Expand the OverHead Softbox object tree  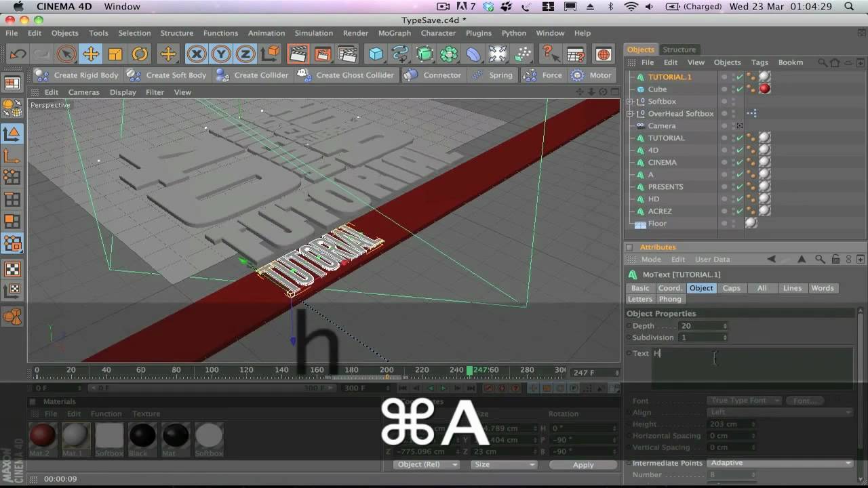tap(630, 113)
